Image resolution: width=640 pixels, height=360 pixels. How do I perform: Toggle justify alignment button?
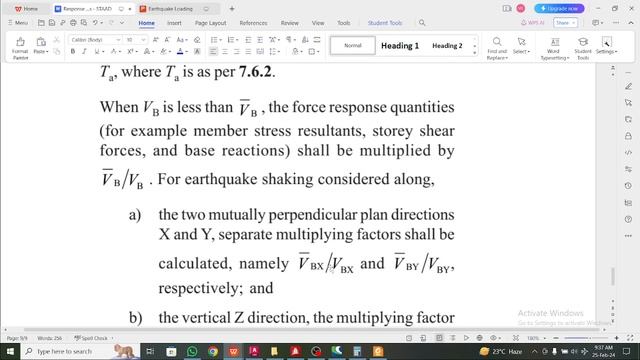248,51
